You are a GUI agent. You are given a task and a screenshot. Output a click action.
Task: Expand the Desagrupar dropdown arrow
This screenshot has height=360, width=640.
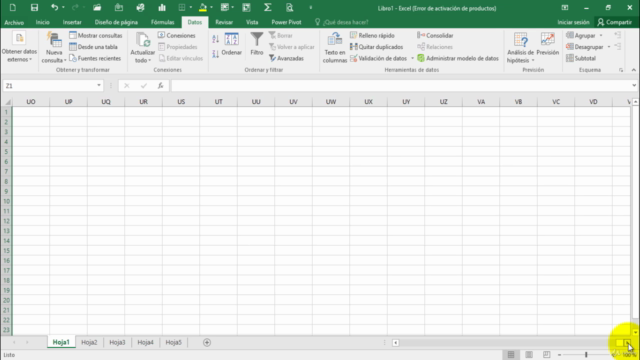pos(609,47)
